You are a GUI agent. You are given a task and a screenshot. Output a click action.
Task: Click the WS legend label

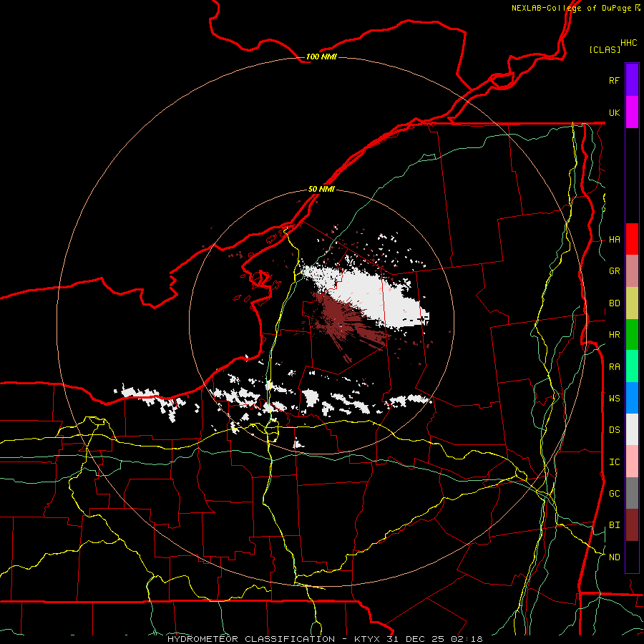click(614, 398)
